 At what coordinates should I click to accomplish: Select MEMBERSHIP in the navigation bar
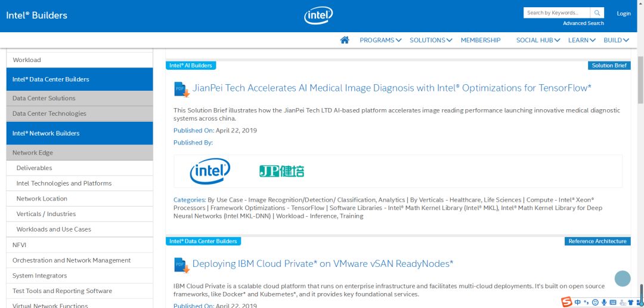coord(481,40)
